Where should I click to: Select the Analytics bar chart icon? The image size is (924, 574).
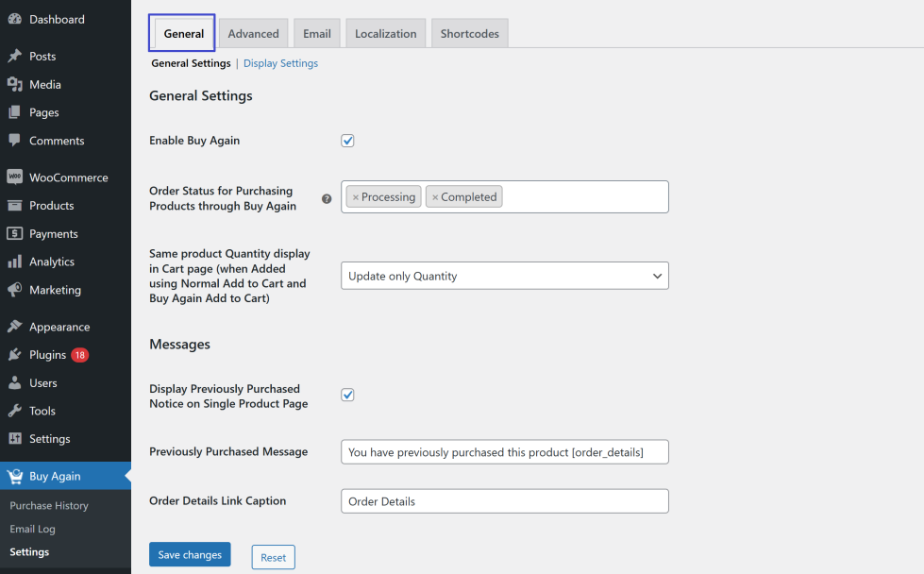click(x=14, y=262)
